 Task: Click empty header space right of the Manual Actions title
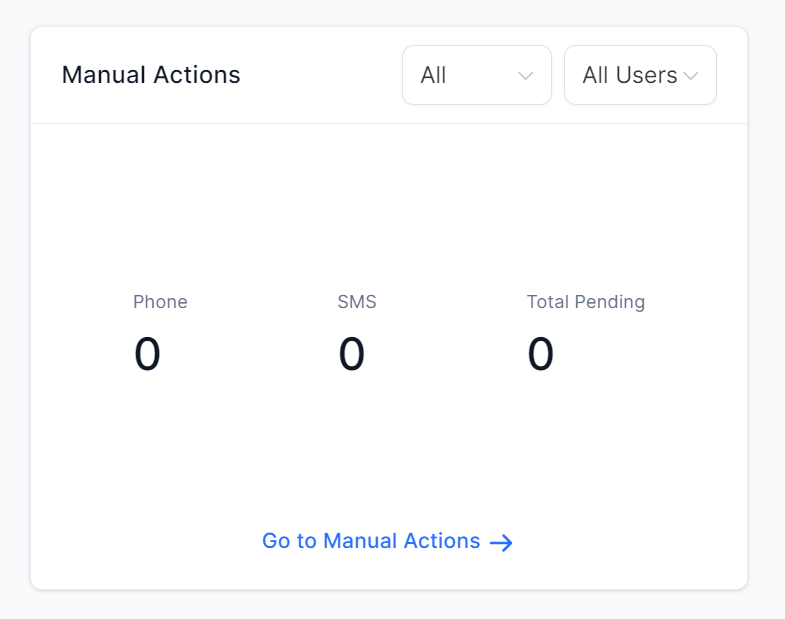pyautogui.click(x=320, y=75)
